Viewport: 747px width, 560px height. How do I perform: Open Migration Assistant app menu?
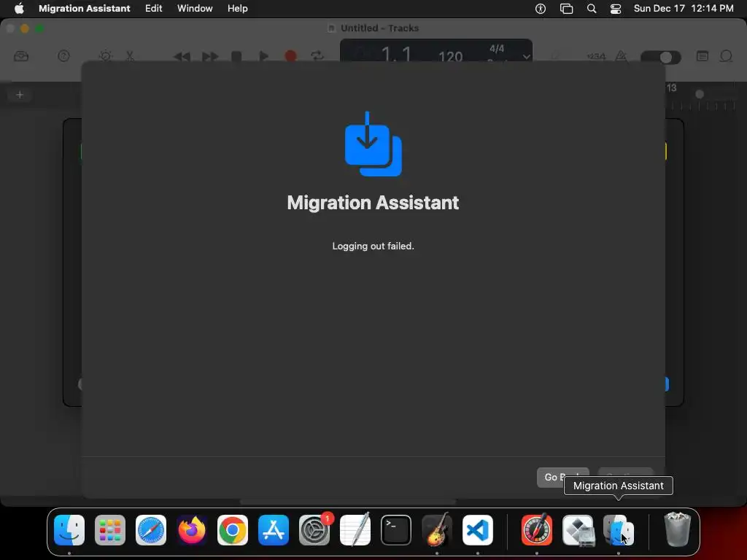[x=85, y=8]
